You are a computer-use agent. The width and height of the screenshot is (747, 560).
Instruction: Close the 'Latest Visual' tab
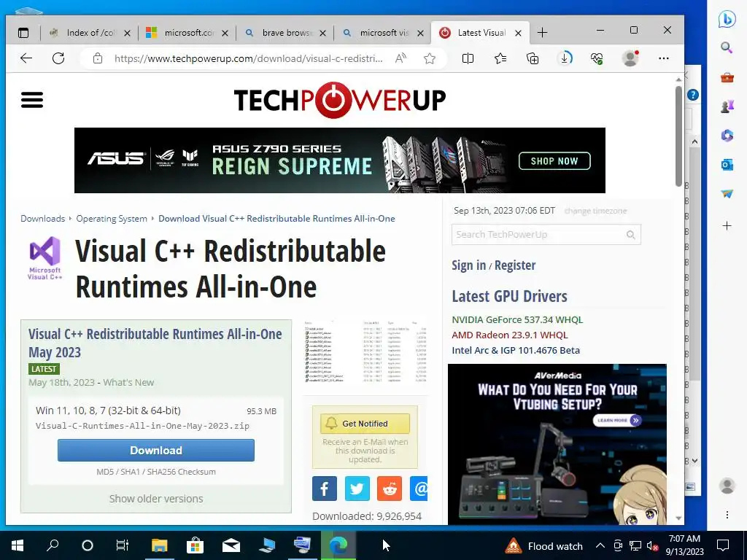point(519,33)
